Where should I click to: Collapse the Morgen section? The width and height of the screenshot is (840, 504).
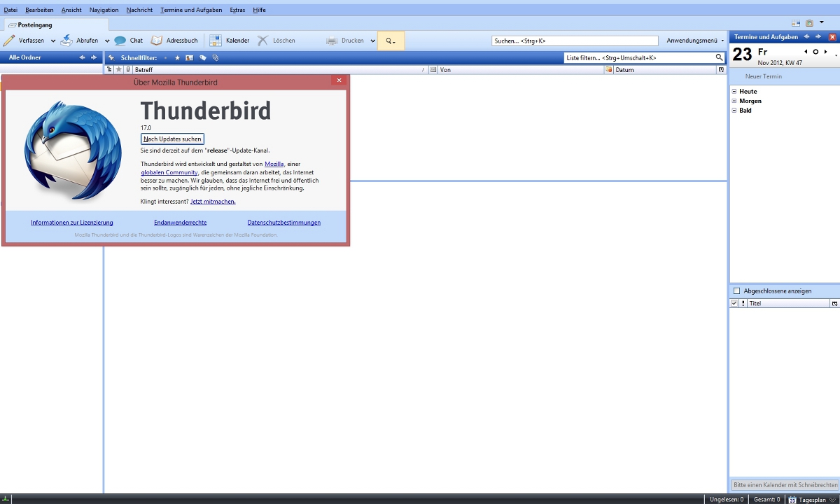click(734, 101)
